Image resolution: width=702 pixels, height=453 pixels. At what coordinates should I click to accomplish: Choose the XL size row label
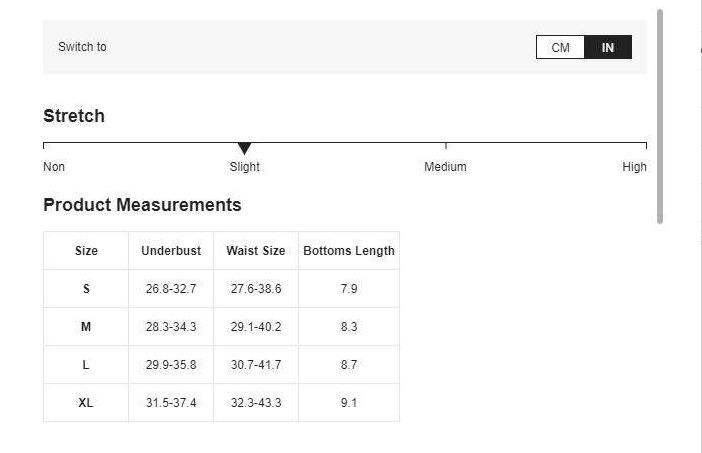tap(86, 403)
